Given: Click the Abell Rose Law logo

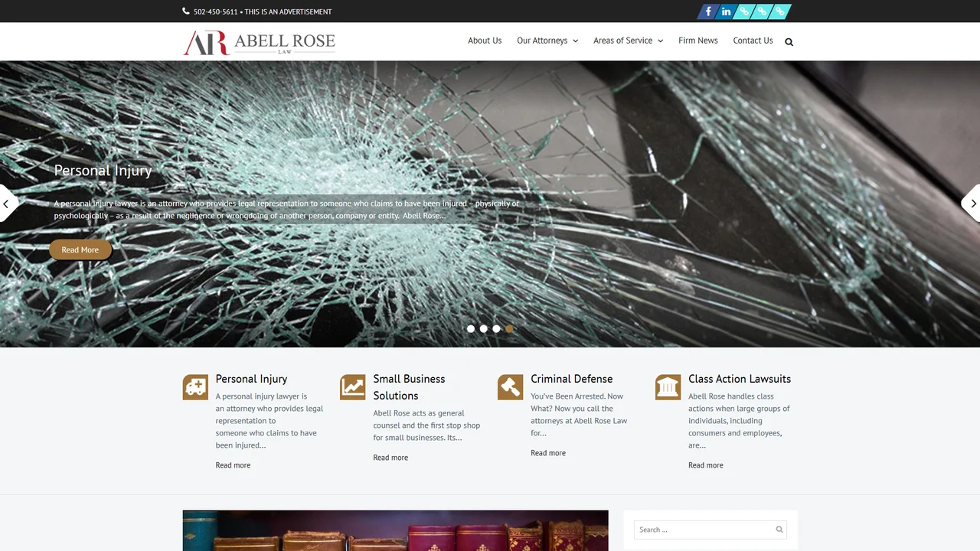Looking at the screenshot, I should [x=260, y=42].
